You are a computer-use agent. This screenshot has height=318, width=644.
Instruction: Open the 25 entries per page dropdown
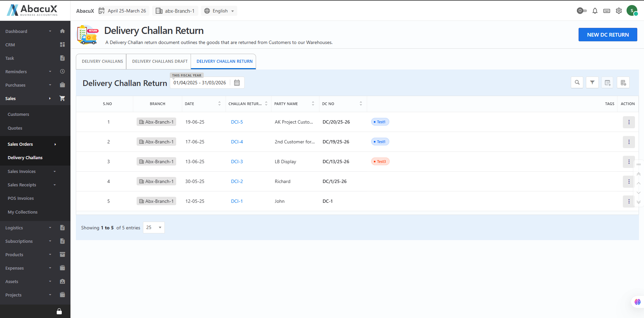pos(154,228)
